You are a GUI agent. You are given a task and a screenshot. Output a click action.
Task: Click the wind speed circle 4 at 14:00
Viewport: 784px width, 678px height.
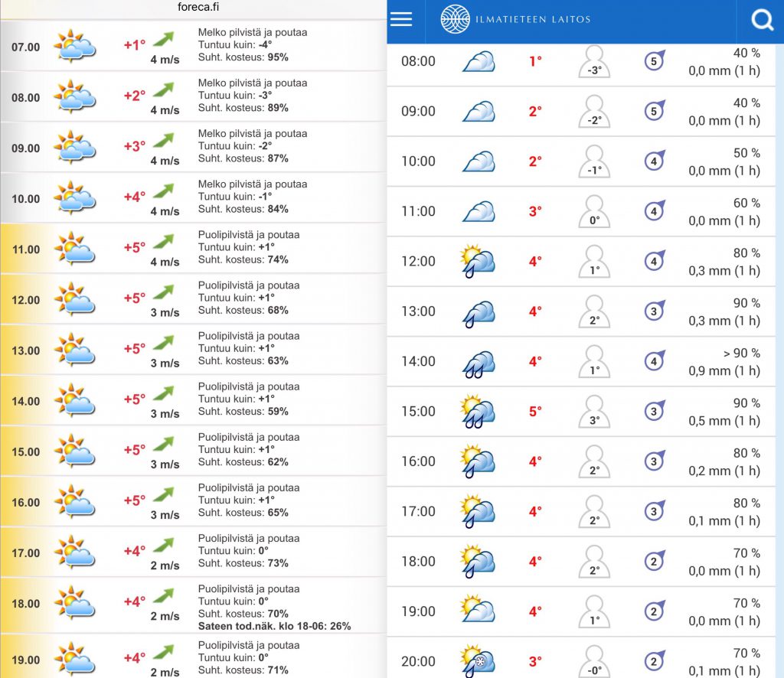click(x=655, y=360)
